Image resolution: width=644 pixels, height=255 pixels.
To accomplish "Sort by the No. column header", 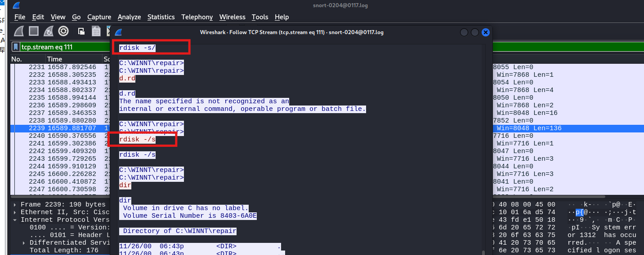I will point(28,59).
